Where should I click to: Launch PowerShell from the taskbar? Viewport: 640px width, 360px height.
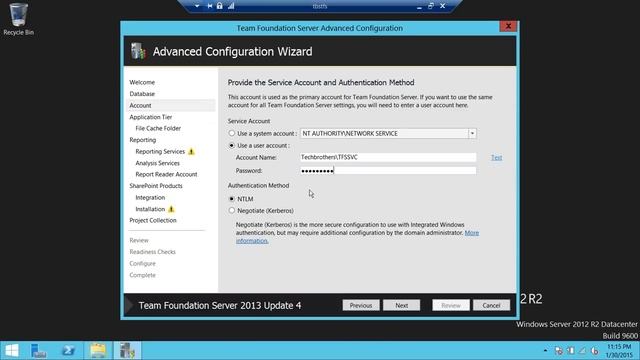click(68, 351)
